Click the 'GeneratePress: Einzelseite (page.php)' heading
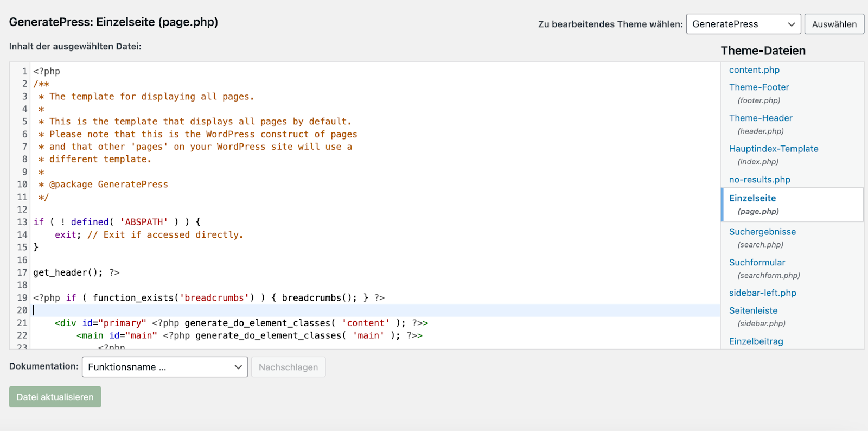 click(x=113, y=22)
